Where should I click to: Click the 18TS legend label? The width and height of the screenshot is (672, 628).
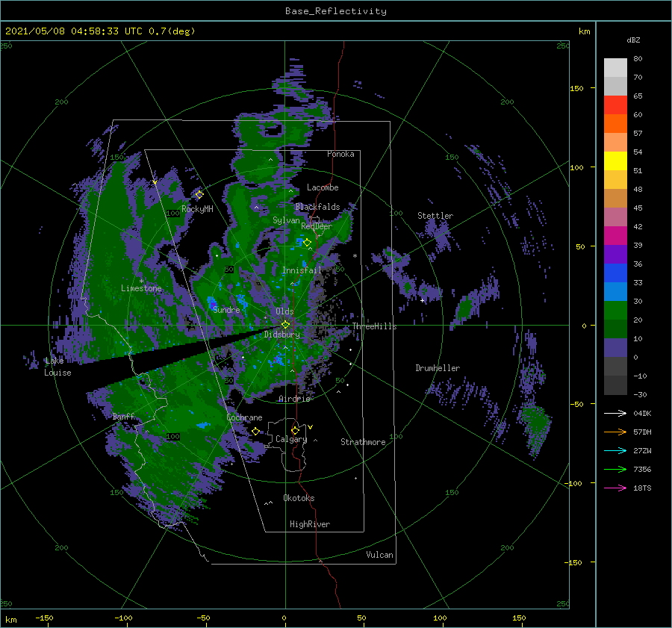(x=642, y=488)
